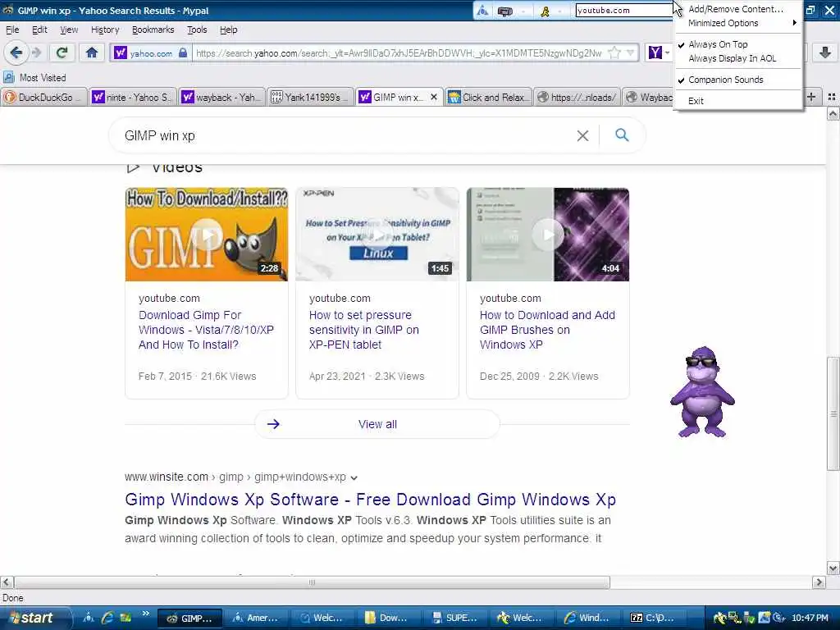840x630 pixels.
Task: Click the radio device icon in companion bar
Action: tap(505, 10)
